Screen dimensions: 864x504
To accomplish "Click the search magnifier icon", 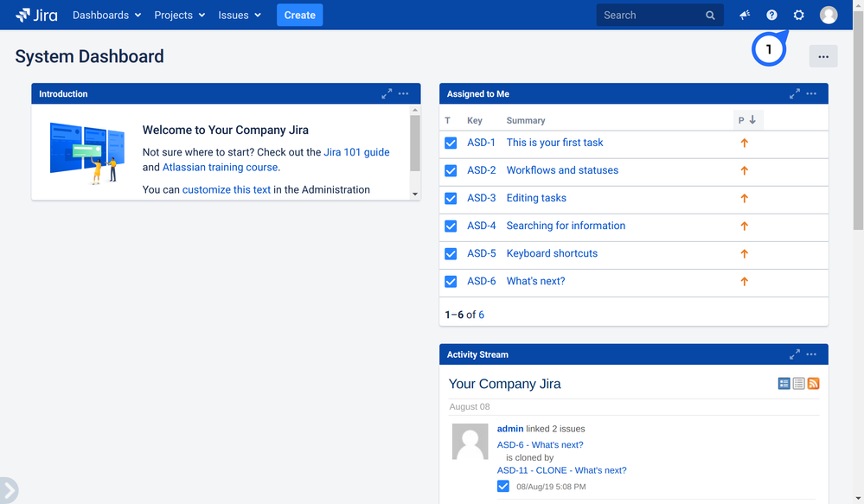I will pyautogui.click(x=710, y=16).
